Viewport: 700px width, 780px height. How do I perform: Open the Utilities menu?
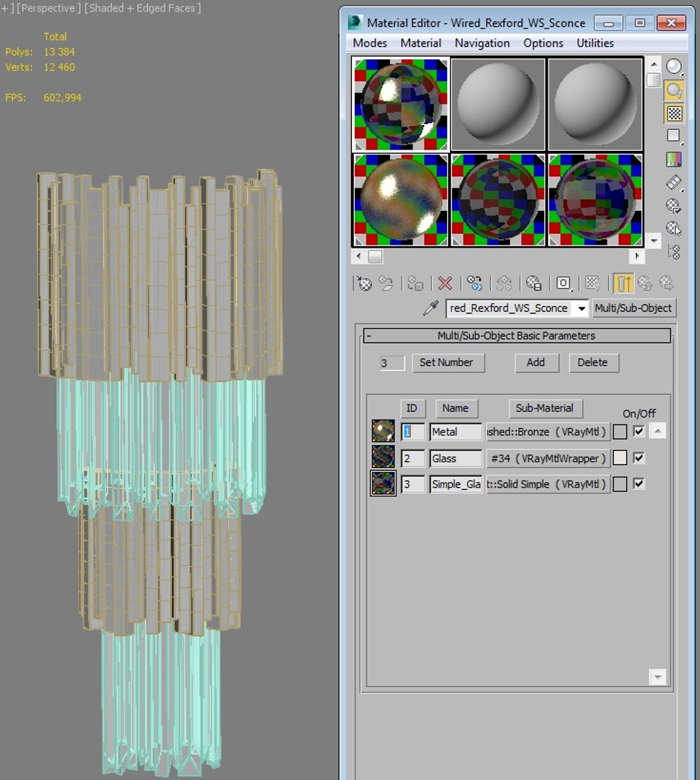[x=595, y=43]
